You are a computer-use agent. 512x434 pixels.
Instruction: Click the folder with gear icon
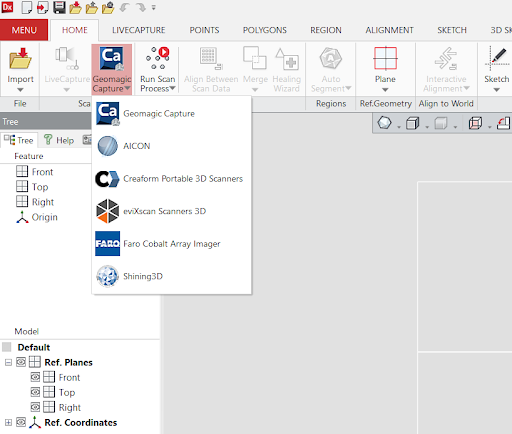(x=108, y=7)
